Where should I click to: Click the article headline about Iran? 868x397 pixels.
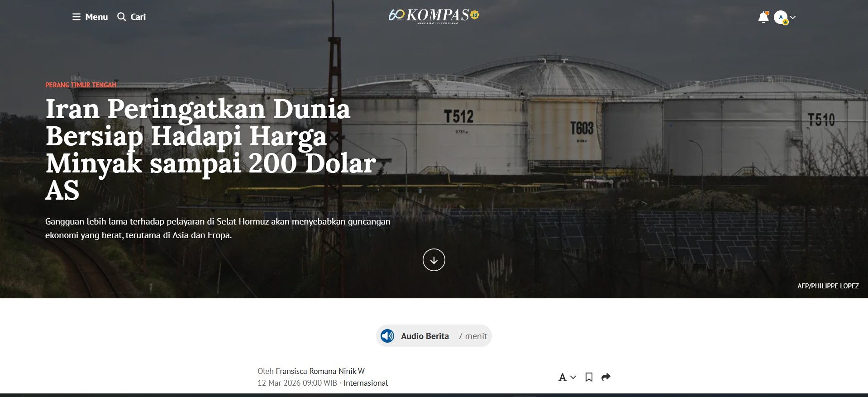211,149
